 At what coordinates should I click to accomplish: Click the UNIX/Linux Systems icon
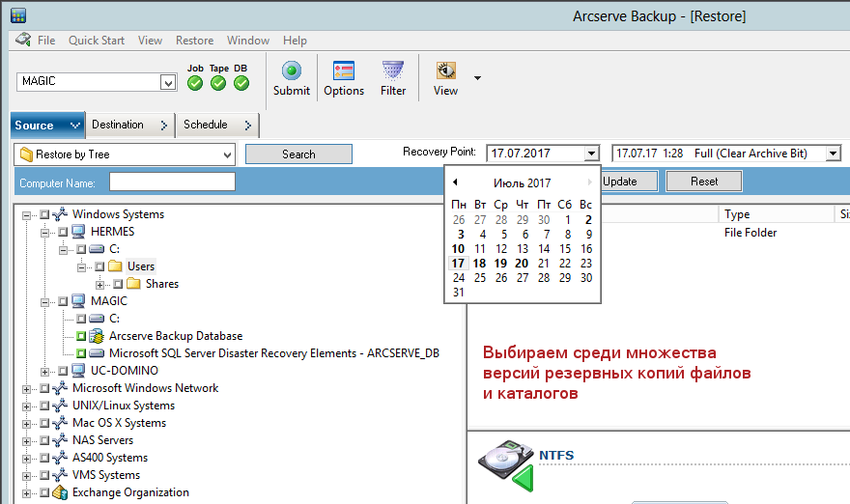[x=60, y=406]
